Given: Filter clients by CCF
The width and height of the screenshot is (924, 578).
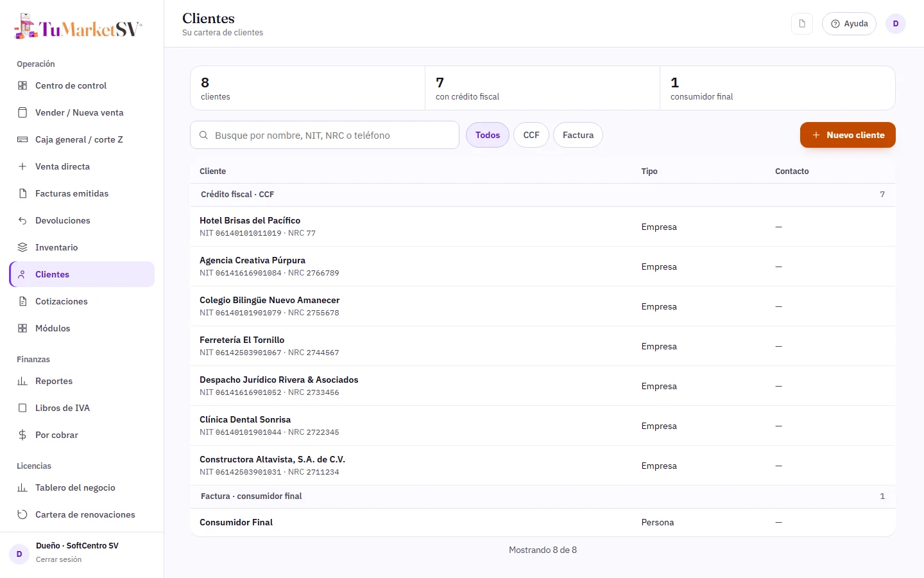Looking at the screenshot, I should pyautogui.click(x=531, y=135).
